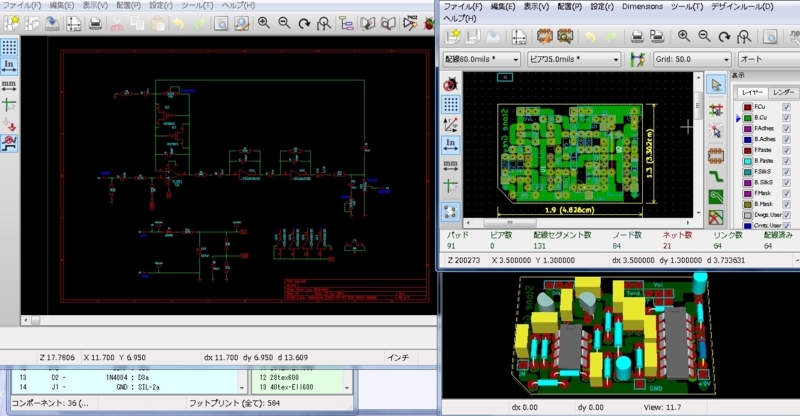Open Page settings icon in Eeschema toolbar
The image size is (800, 416).
pyautogui.click(x=74, y=23)
